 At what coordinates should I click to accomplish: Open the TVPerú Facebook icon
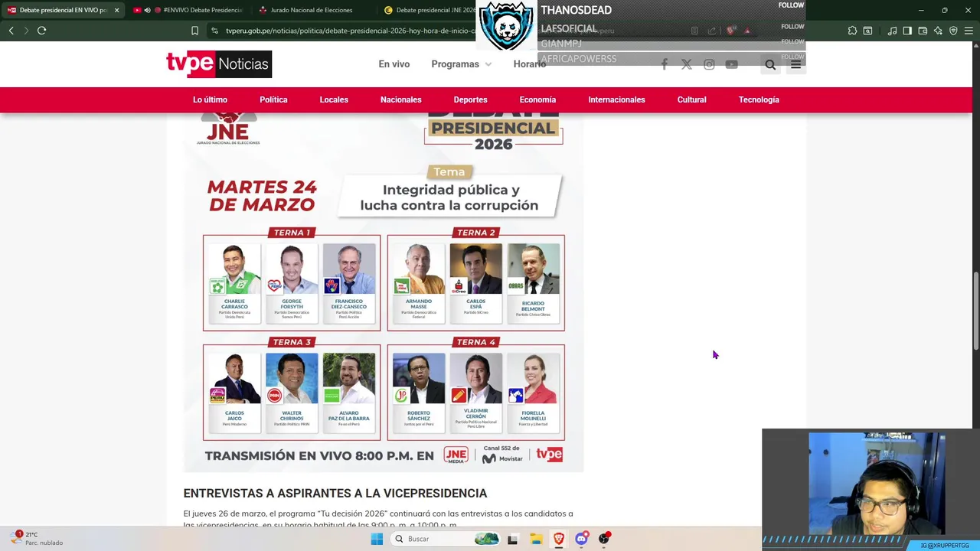(x=664, y=64)
